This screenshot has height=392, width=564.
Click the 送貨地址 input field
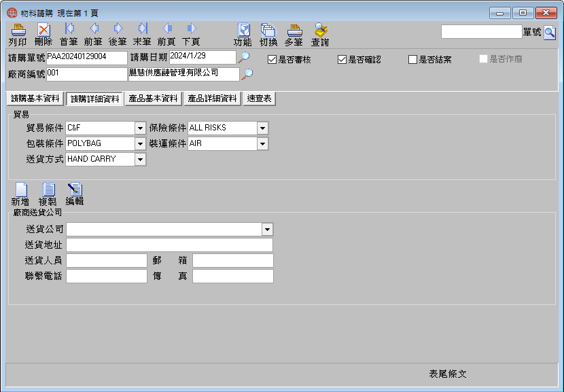tap(169, 245)
